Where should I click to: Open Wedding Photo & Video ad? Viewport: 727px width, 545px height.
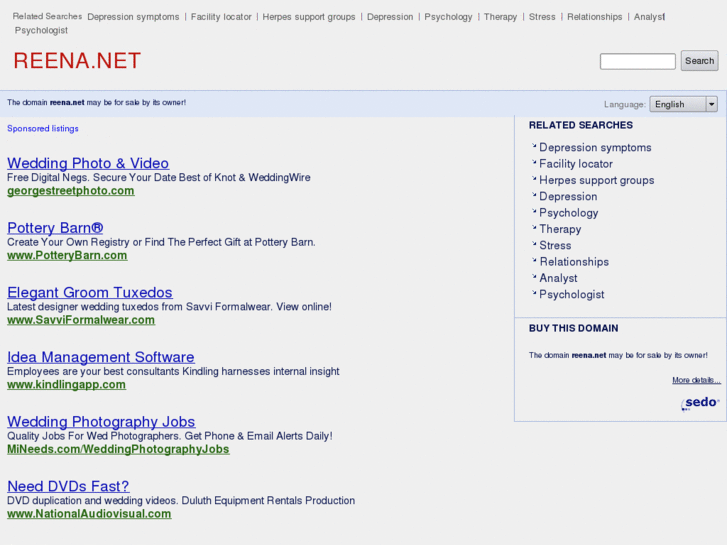pyautogui.click(x=88, y=163)
